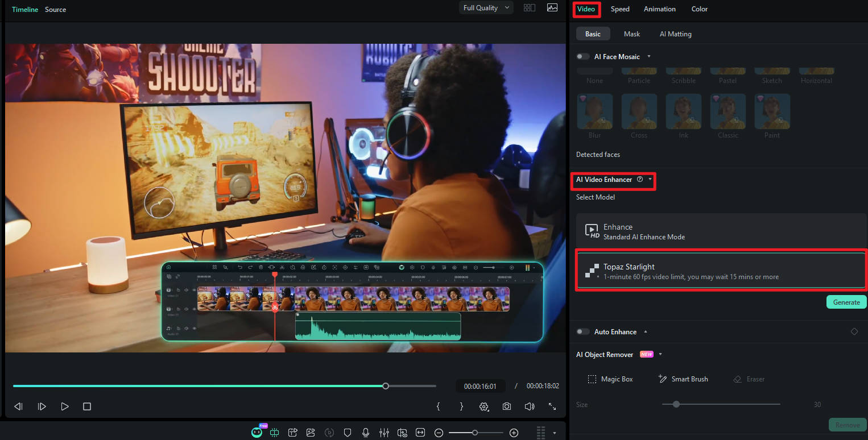Switch to the Mask sub-tab

(x=632, y=34)
